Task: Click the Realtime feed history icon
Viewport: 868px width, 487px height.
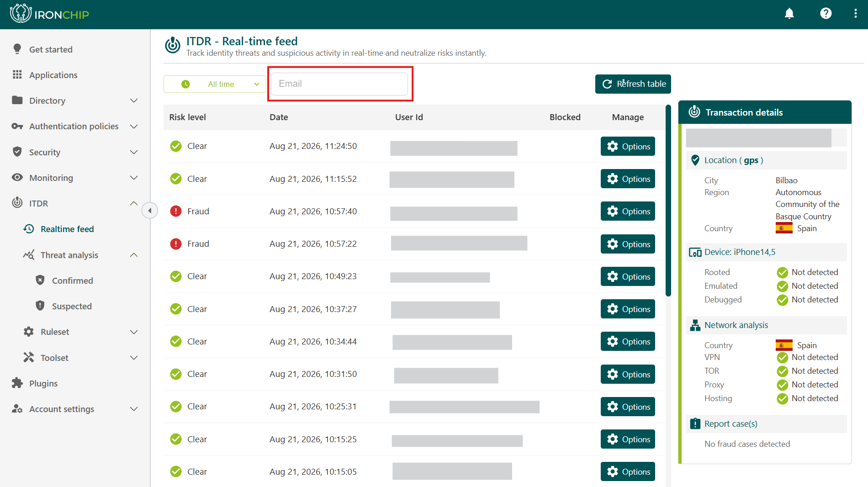Action: [29, 229]
